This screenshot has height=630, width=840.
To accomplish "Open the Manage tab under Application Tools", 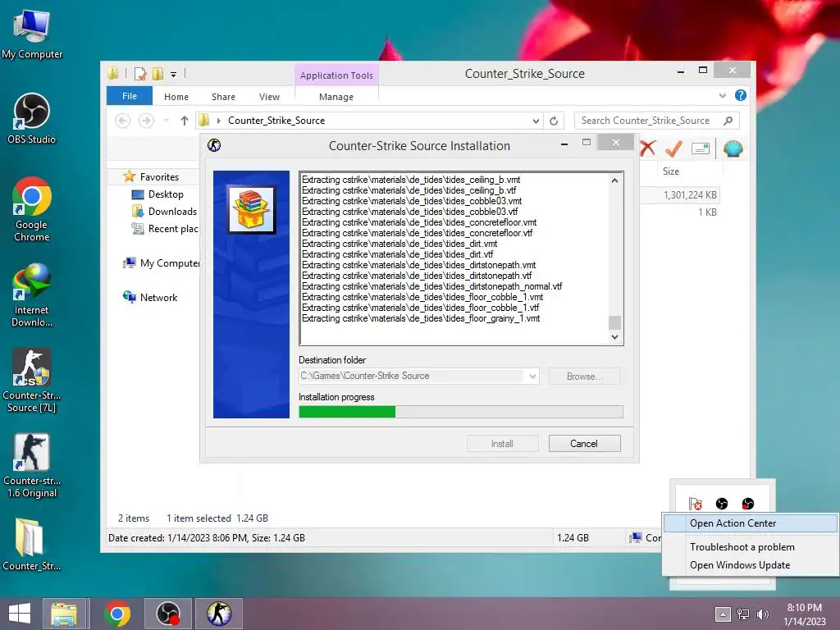I will (x=336, y=97).
